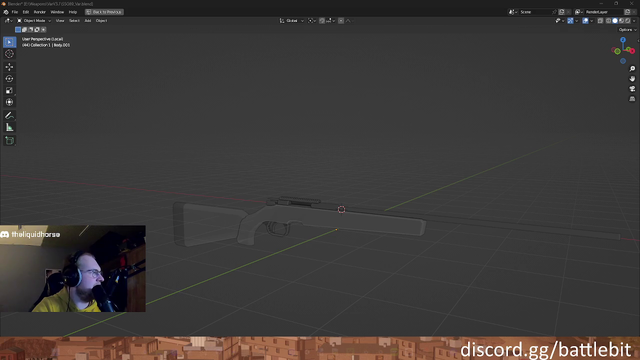Open Global transform orientation dropdown

point(291,21)
